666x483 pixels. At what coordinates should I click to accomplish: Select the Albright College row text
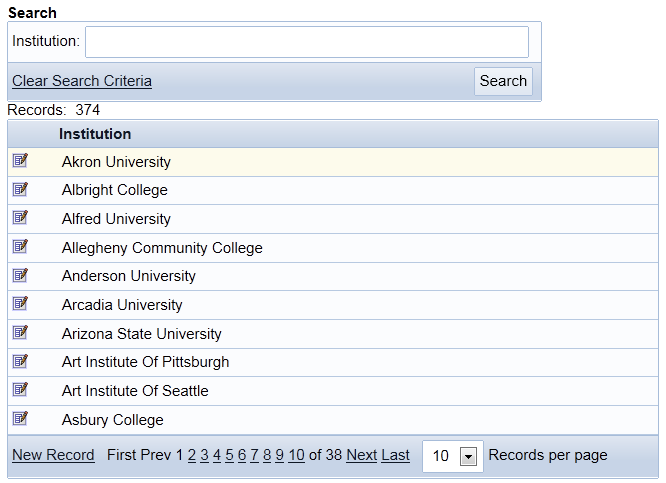(115, 190)
